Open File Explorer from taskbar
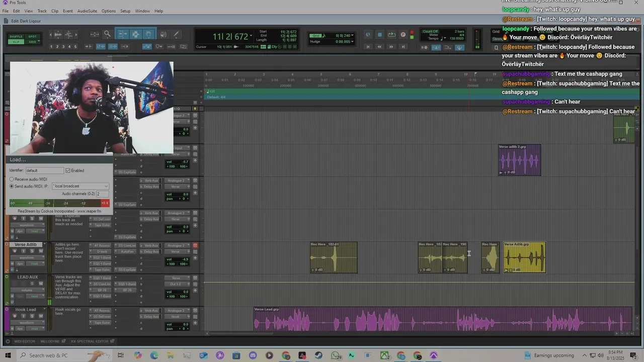 [x=171, y=355]
